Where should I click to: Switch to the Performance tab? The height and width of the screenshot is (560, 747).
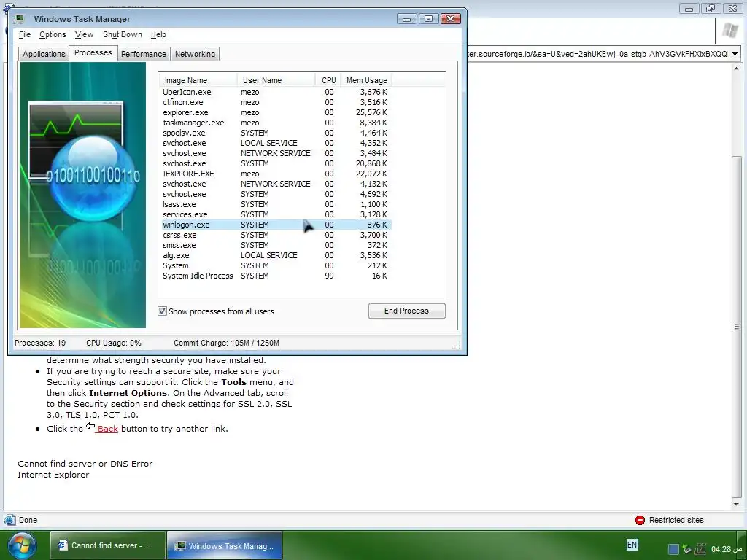pos(144,54)
